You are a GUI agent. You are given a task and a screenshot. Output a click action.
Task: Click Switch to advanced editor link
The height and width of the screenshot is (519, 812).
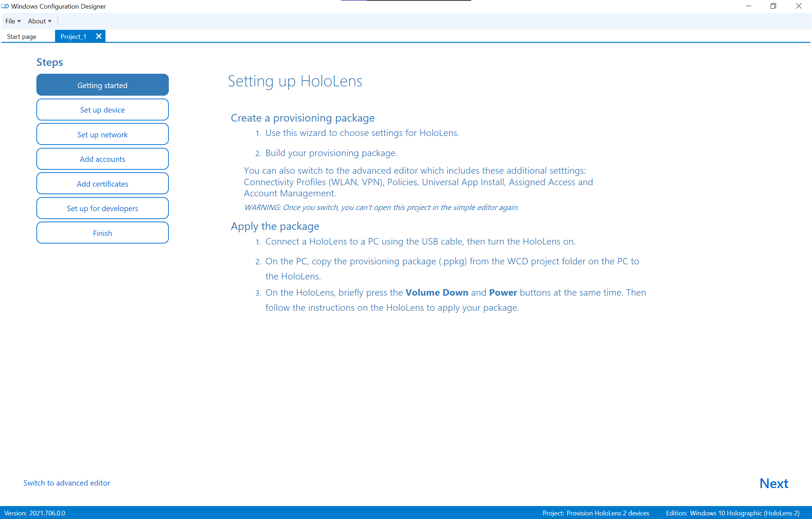click(x=67, y=483)
